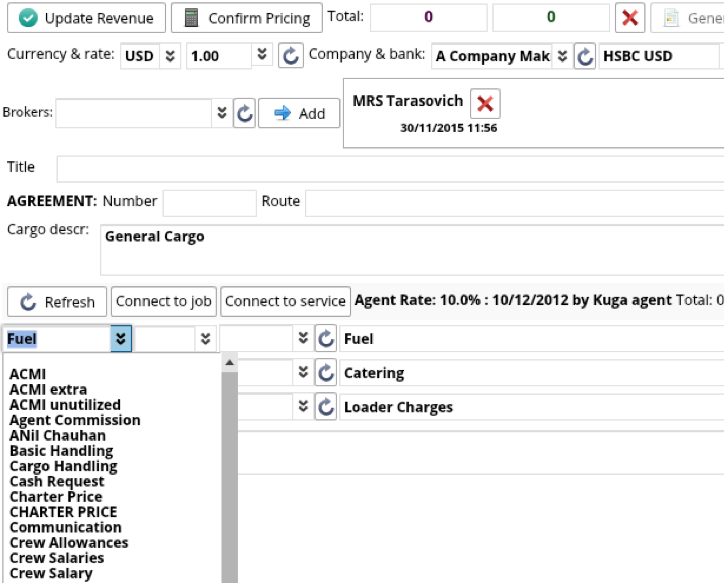Viewport: 725px width, 584px height.
Task: Click the reload icon in Catering row
Action: tap(325, 373)
